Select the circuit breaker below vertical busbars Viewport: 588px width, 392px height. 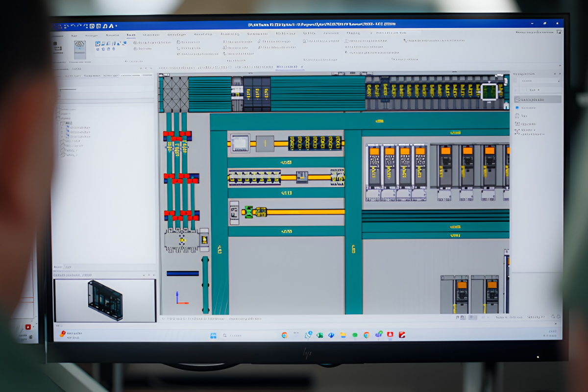tap(181, 241)
